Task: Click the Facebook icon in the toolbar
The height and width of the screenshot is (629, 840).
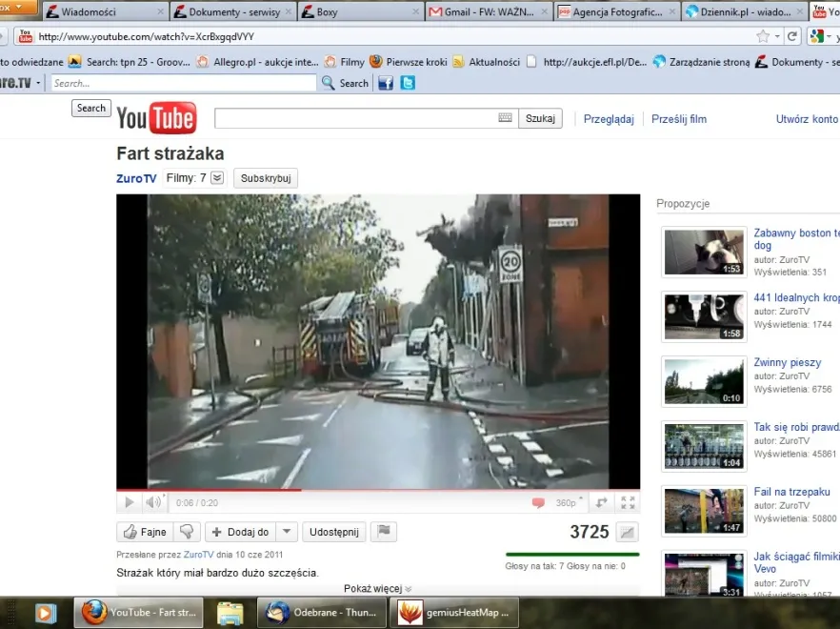Action: [385, 83]
